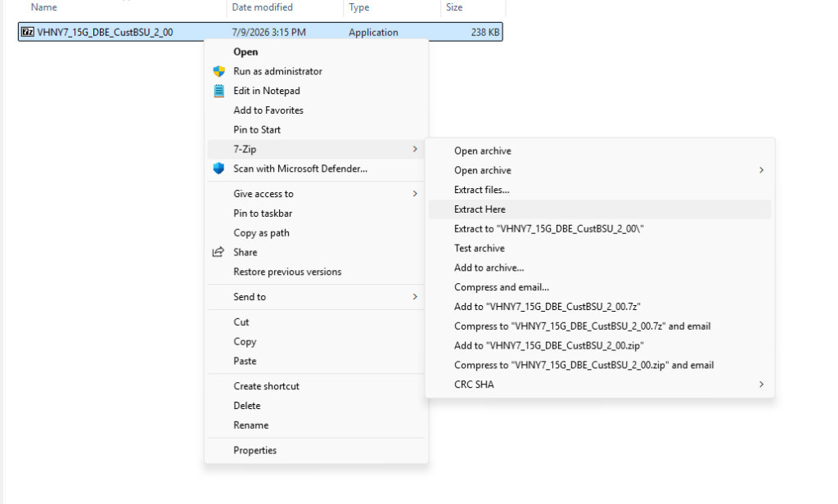Choose Compress and email...
The width and height of the screenshot is (838, 504).
[600, 287]
